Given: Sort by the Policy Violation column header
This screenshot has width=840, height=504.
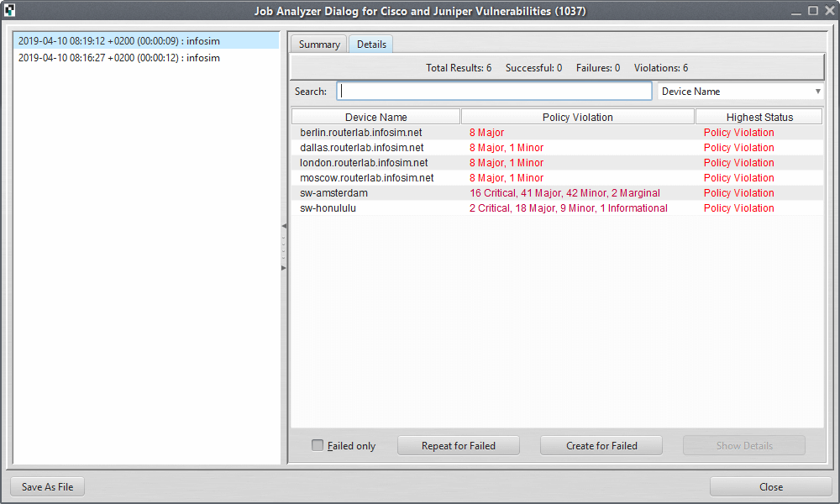Looking at the screenshot, I should [x=578, y=117].
